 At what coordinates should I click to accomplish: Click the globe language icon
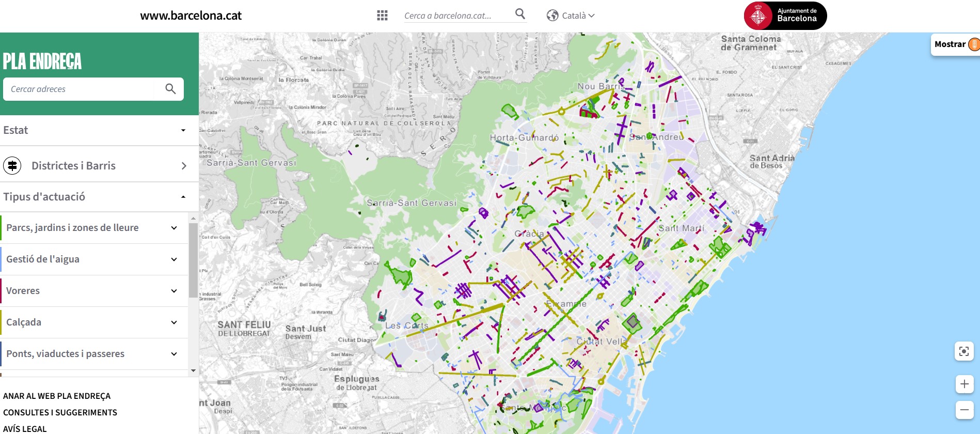tap(552, 16)
